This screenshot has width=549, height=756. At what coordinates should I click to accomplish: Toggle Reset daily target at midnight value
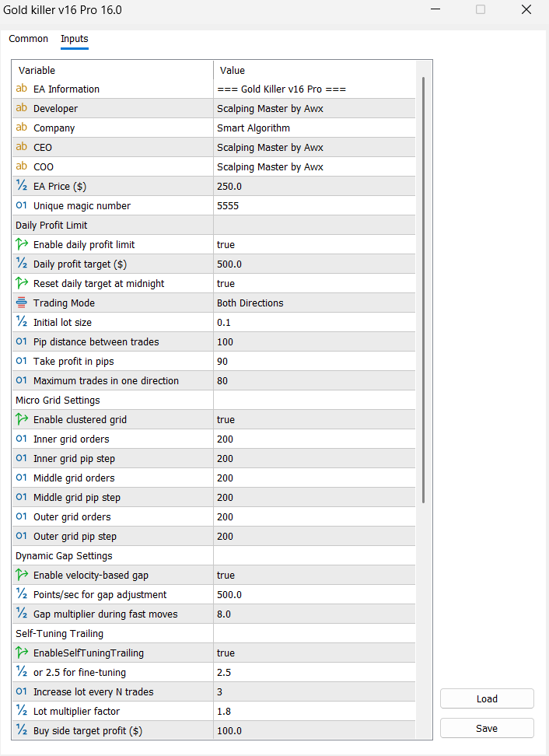tap(315, 284)
